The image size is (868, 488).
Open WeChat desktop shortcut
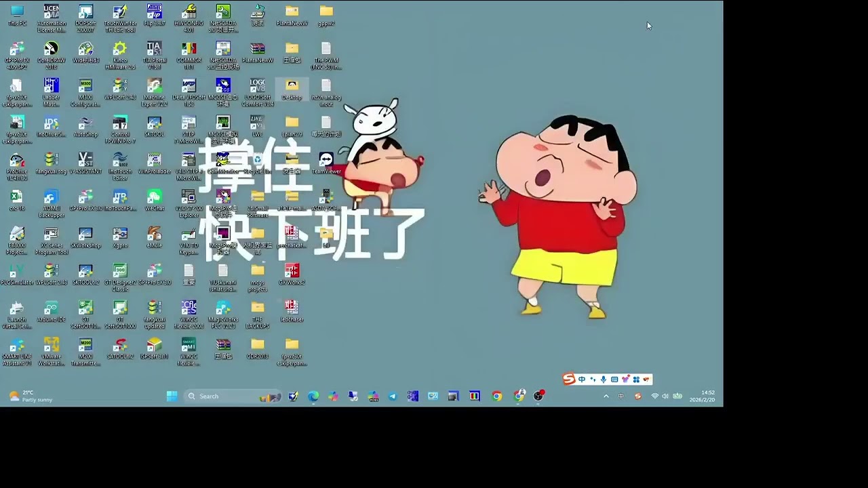point(154,201)
